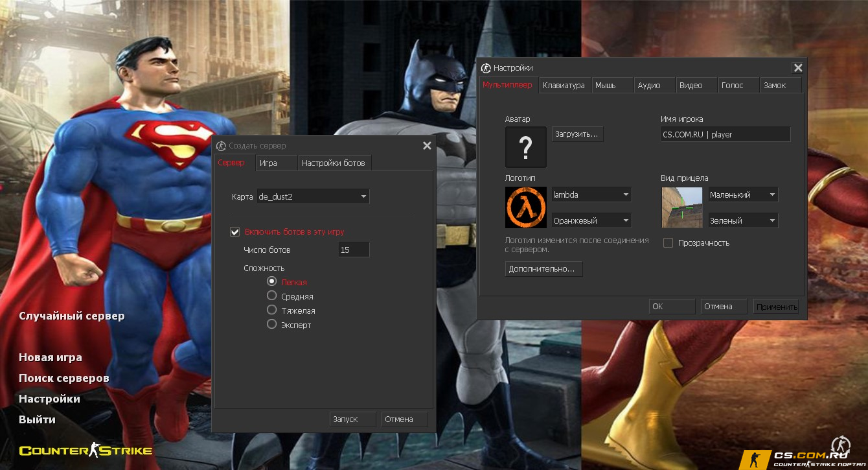Click the Применить button

pyautogui.click(x=776, y=307)
